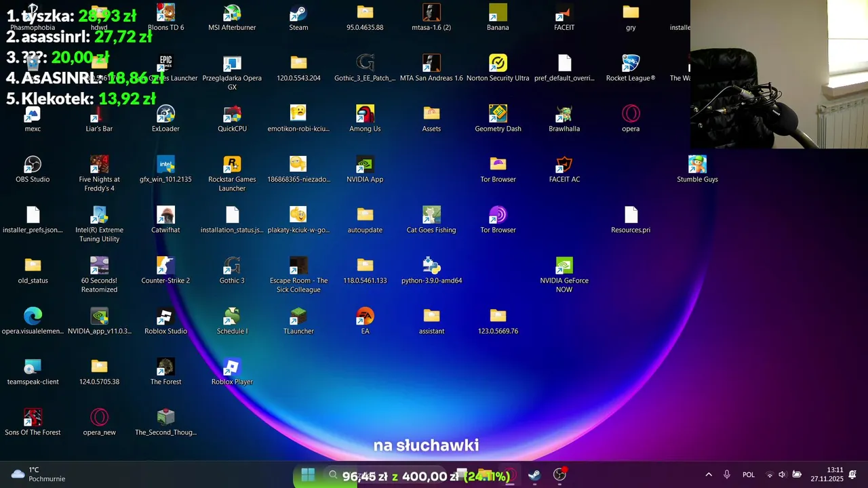This screenshot has height=488, width=868.
Task: Open the Bloons TD 6 desktop icon
Action: [165, 18]
